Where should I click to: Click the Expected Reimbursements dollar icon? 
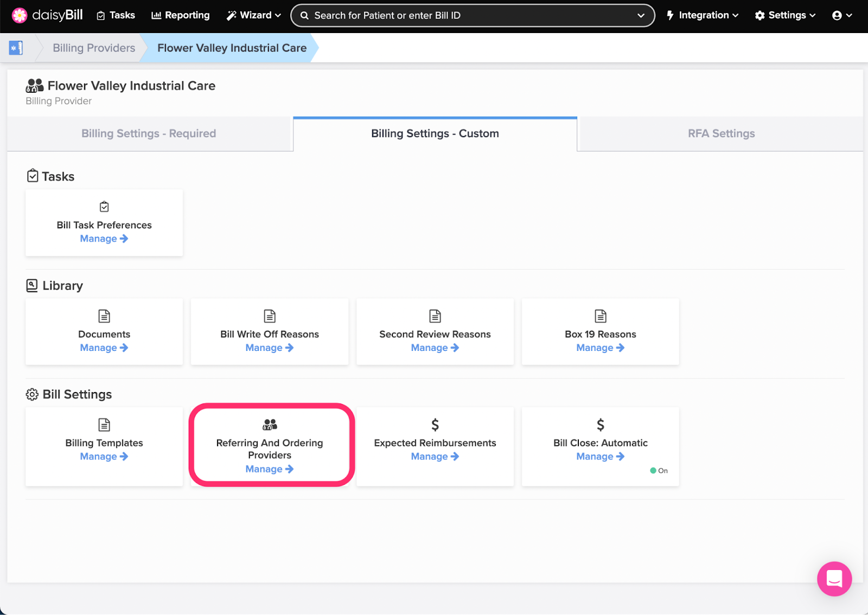tap(435, 425)
